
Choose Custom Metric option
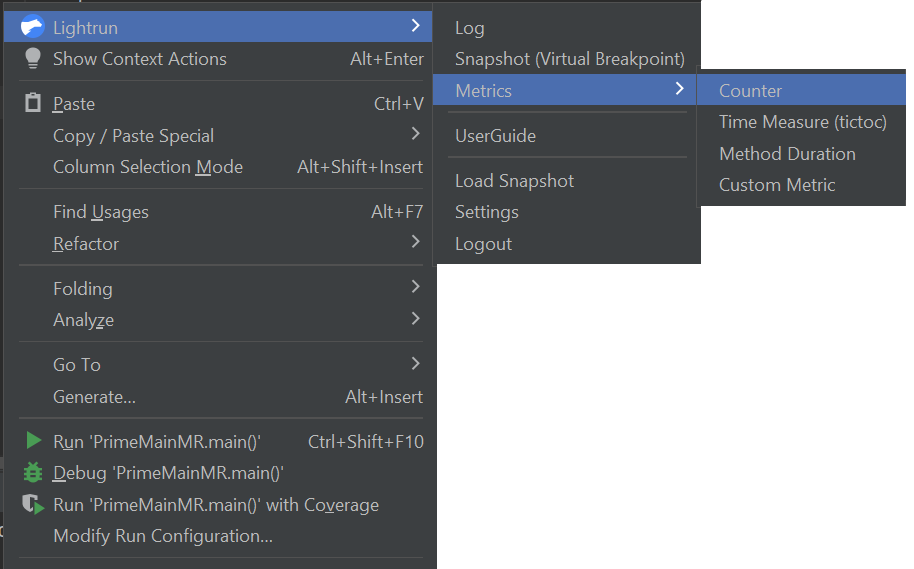777,185
